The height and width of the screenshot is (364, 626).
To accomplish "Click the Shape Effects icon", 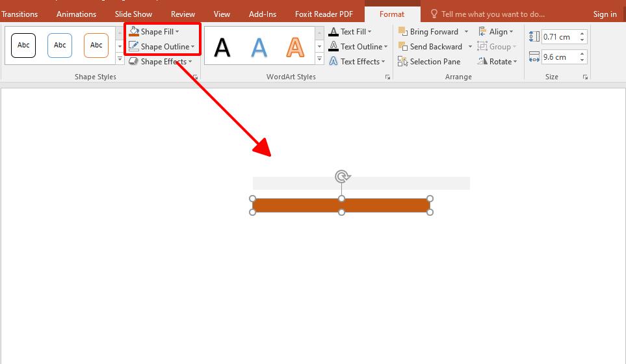I will pyautogui.click(x=134, y=62).
